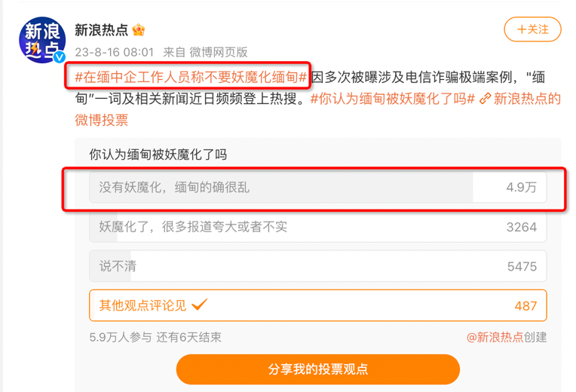Open hashtag #在缅中企工作人员称不要妖魔化缅甸#
The image size is (576, 392).
coord(191,78)
